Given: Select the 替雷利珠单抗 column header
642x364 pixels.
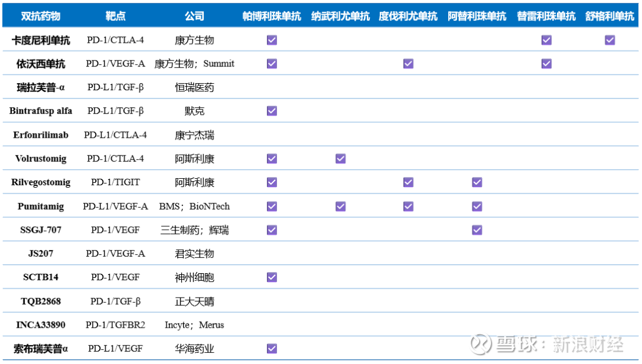Looking at the screenshot, I should tap(546, 16).
